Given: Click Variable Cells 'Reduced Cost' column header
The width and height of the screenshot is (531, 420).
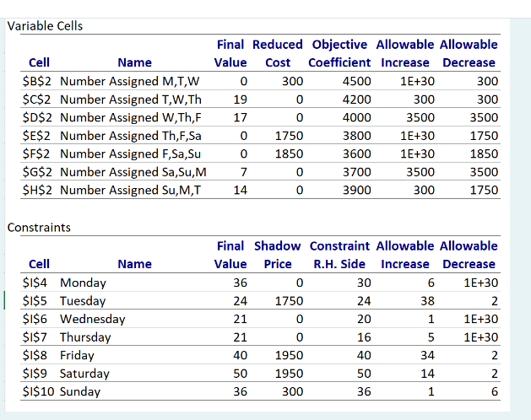Looking at the screenshot, I should tap(278, 53).
